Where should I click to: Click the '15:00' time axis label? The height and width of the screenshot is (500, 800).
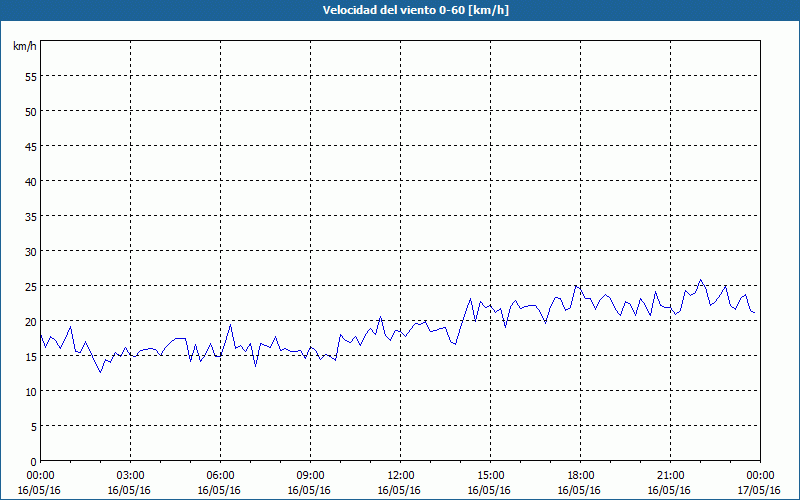pyautogui.click(x=491, y=476)
